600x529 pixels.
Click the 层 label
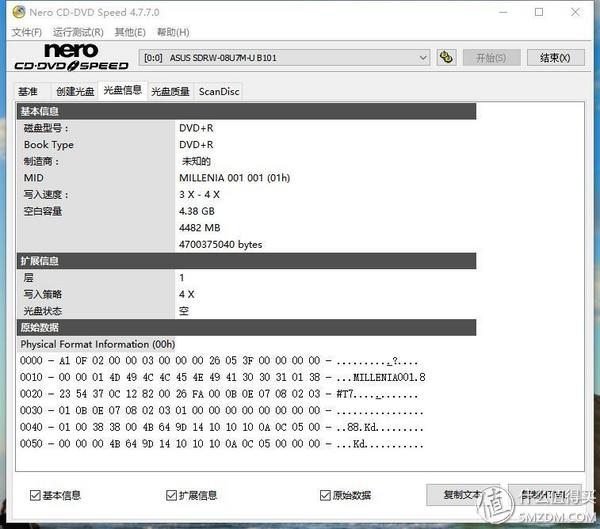[x=28, y=278]
